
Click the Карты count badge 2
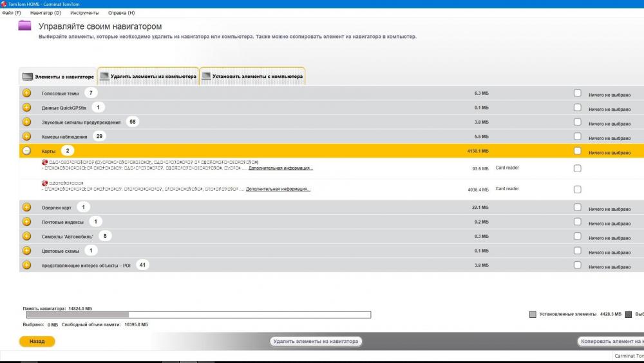pyautogui.click(x=68, y=151)
